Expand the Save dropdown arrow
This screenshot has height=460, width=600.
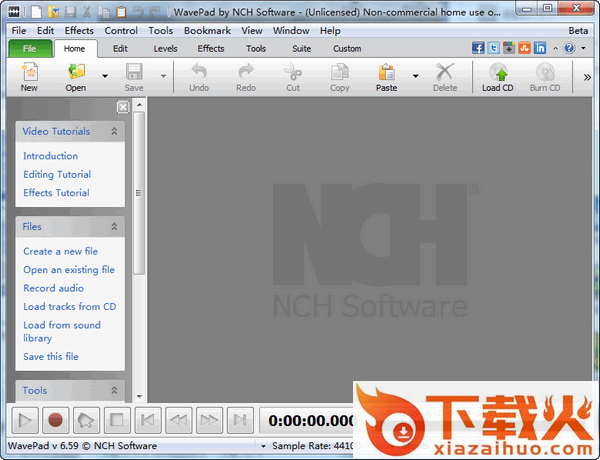(x=163, y=76)
